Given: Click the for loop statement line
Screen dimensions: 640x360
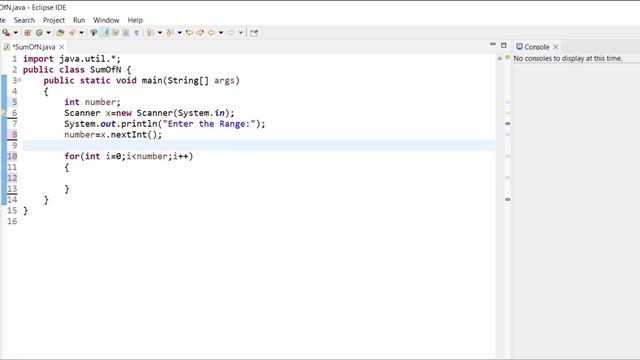Looking at the screenshot, I should 129,156.
